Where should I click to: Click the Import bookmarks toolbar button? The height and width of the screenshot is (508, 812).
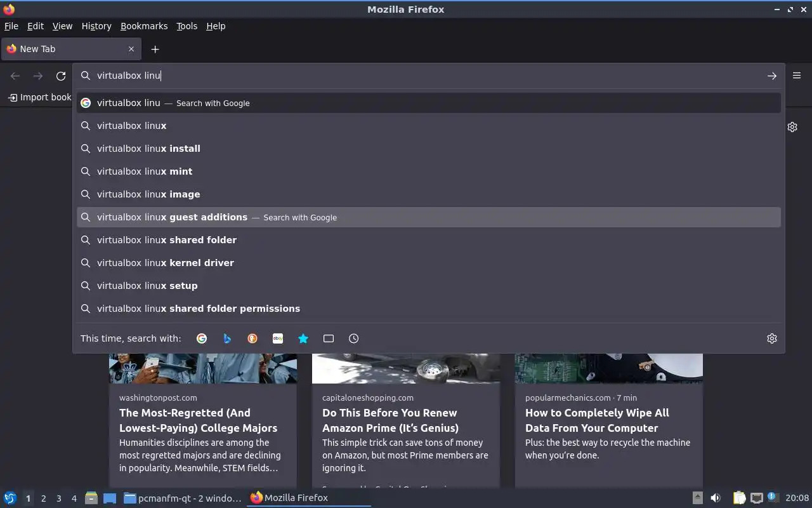(40, 97)
